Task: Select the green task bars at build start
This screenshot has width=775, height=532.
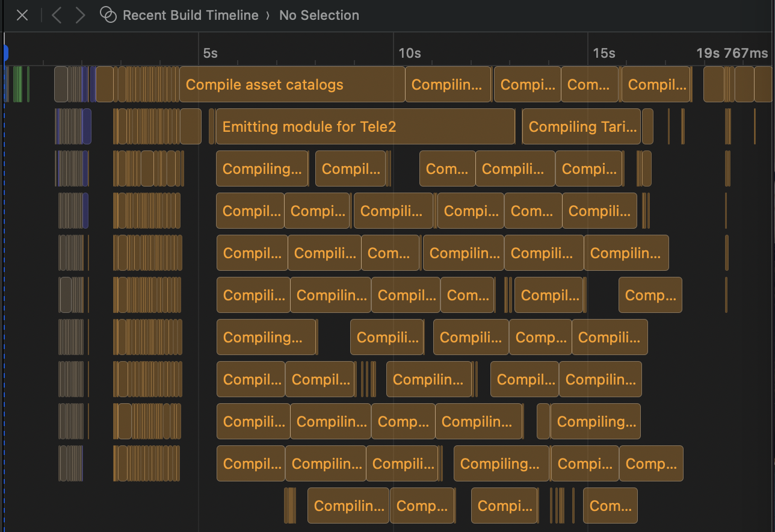Action: 17,84
